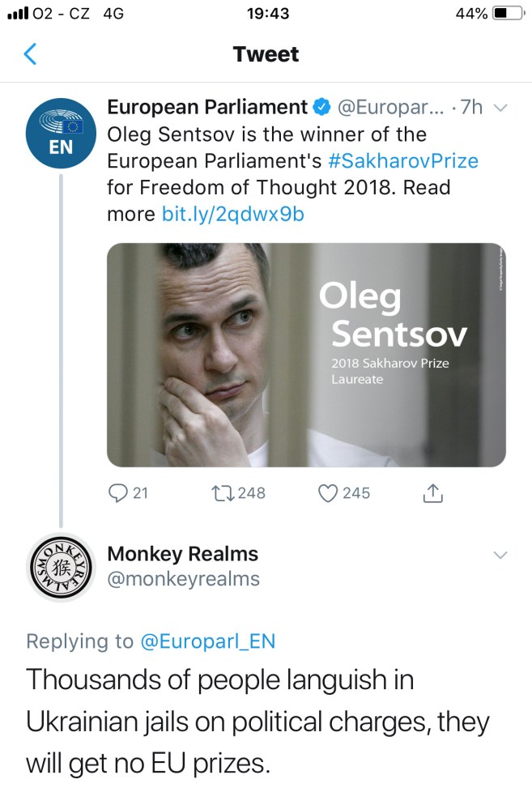The width and height of the screenshot is (532, 792).
Task: Tap the back arrow
Action: pyautogui.click(x=31, y=54)
